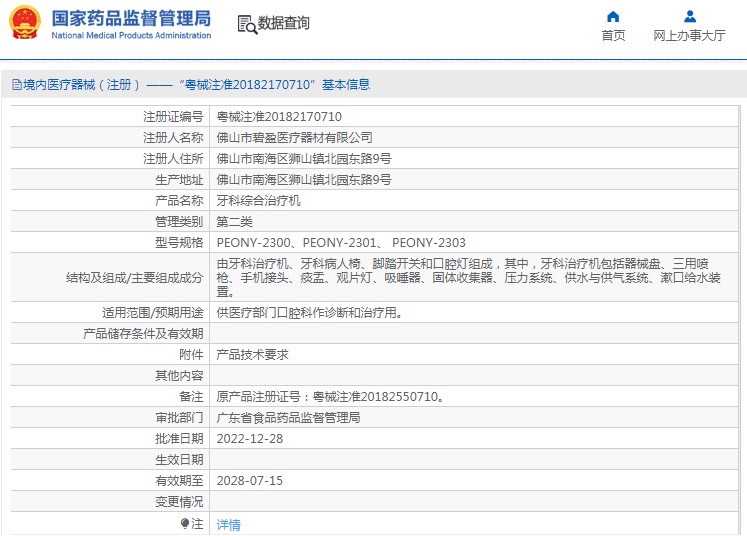
Task: Click the 其他内容 row label
Action: point(180,375)
